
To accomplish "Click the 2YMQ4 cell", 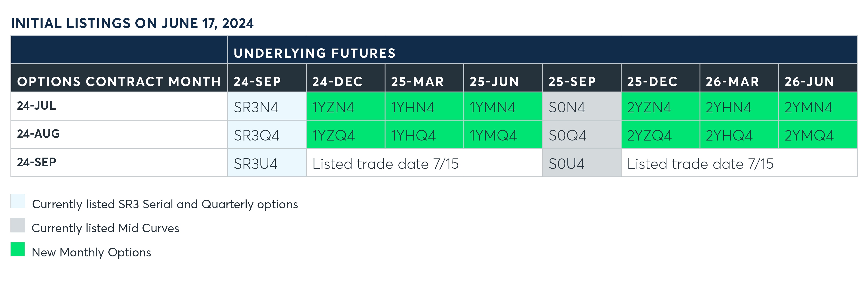I will [x=817, y=135].
